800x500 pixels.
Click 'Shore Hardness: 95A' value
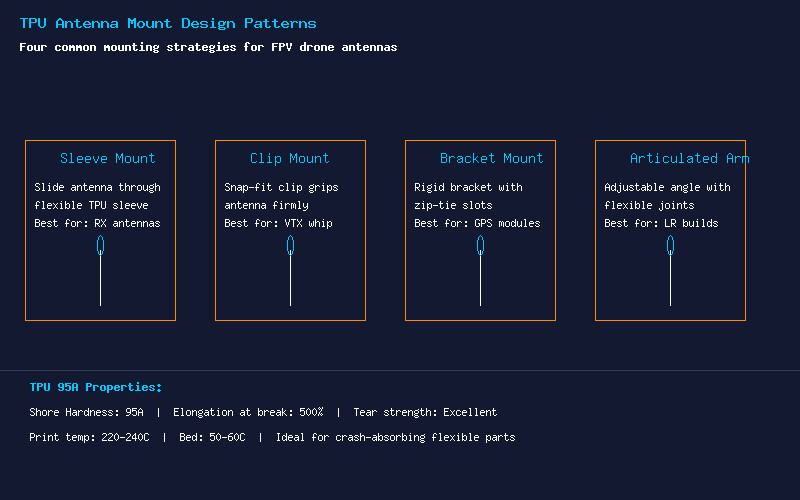click(86, 412)
